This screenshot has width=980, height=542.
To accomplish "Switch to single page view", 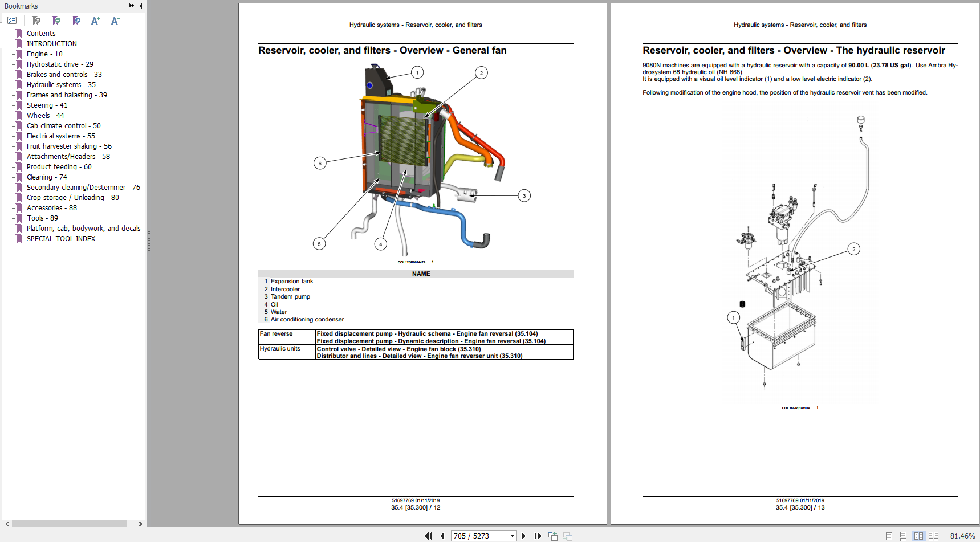I will point(889,536).
